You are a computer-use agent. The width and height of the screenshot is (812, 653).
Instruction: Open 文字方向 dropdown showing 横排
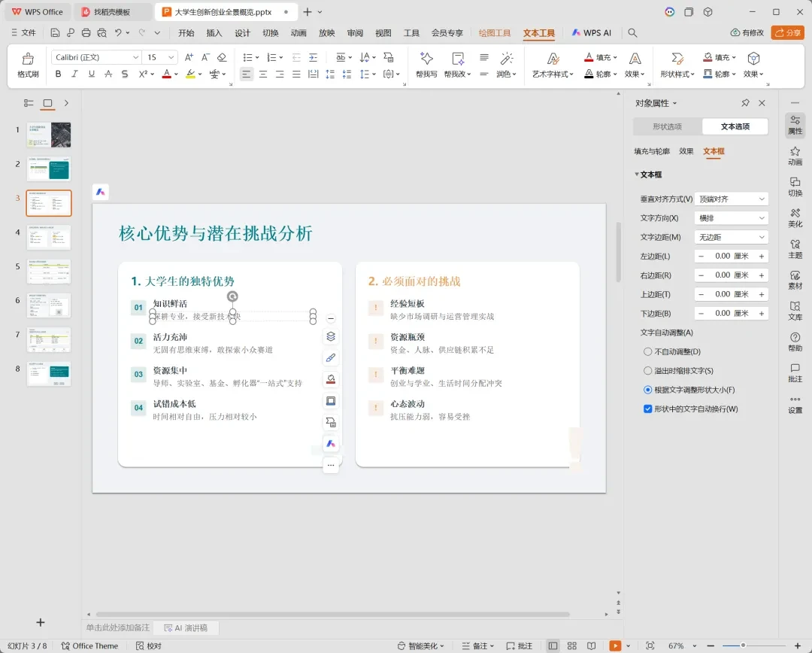pos(731,218)
